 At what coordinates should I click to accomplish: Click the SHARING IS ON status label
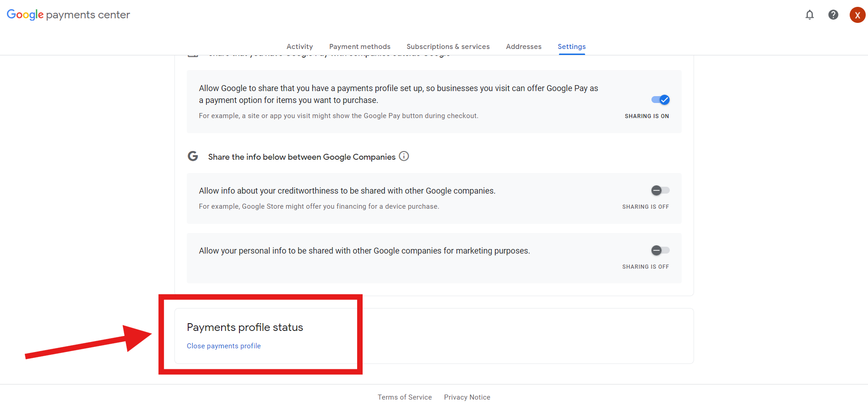[646, 116]
